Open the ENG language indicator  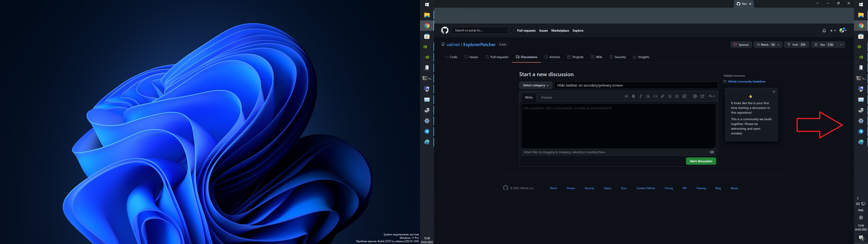(861, 210)
